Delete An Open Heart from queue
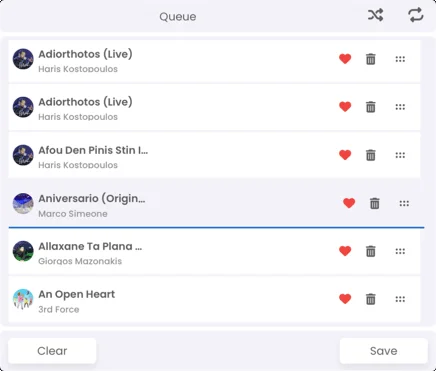436x371 pixels. pos(371,299)
